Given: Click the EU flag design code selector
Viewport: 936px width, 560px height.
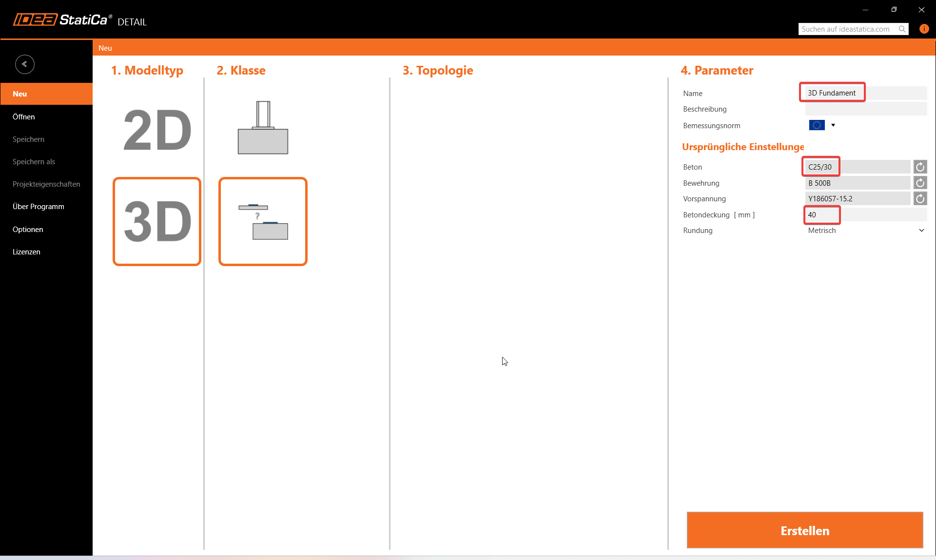Looking at the screenshot, I should tap(817, 125).
